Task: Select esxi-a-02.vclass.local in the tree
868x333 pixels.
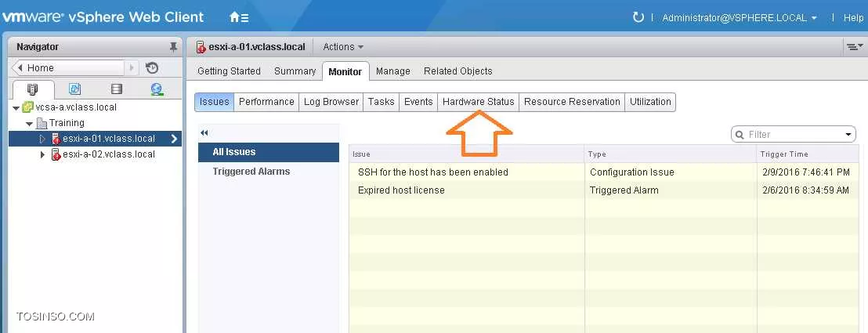Action: pos(108,154)
